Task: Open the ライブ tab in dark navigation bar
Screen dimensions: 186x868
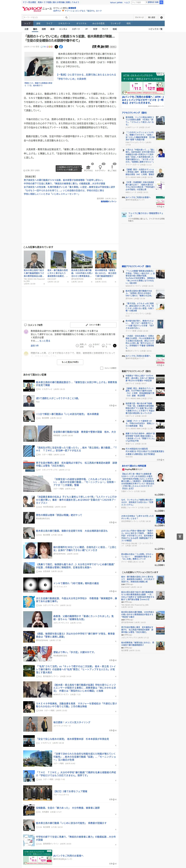Action: (x=49, y=23)
